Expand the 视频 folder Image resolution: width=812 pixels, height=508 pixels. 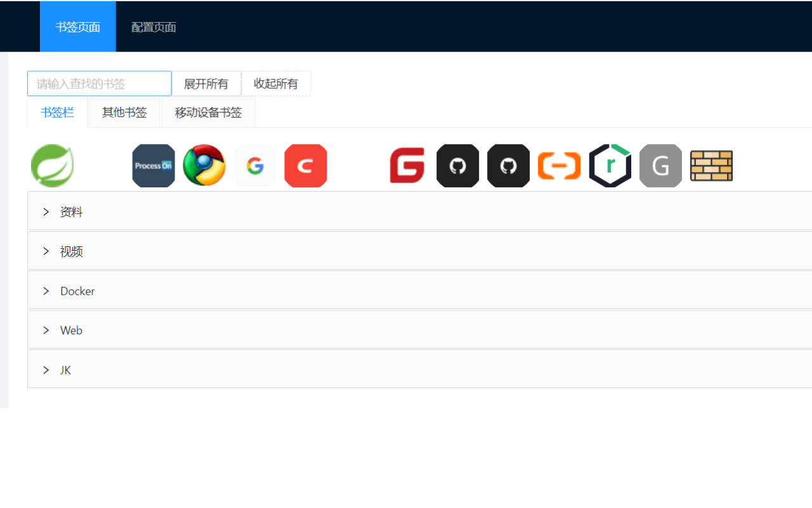tap(71, 251)
